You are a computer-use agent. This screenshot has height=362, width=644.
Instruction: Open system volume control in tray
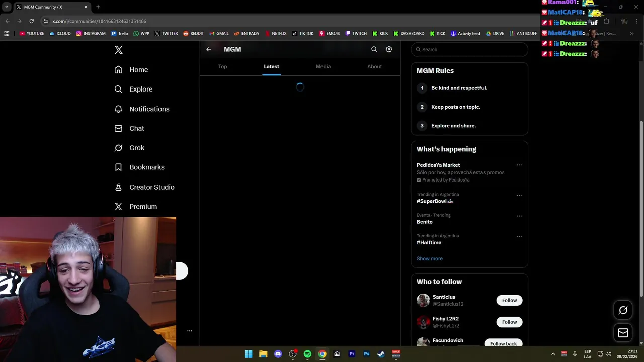point(608,354)
